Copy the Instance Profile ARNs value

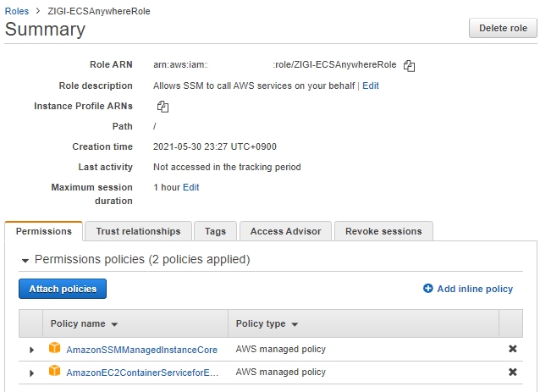click(163, 107)
